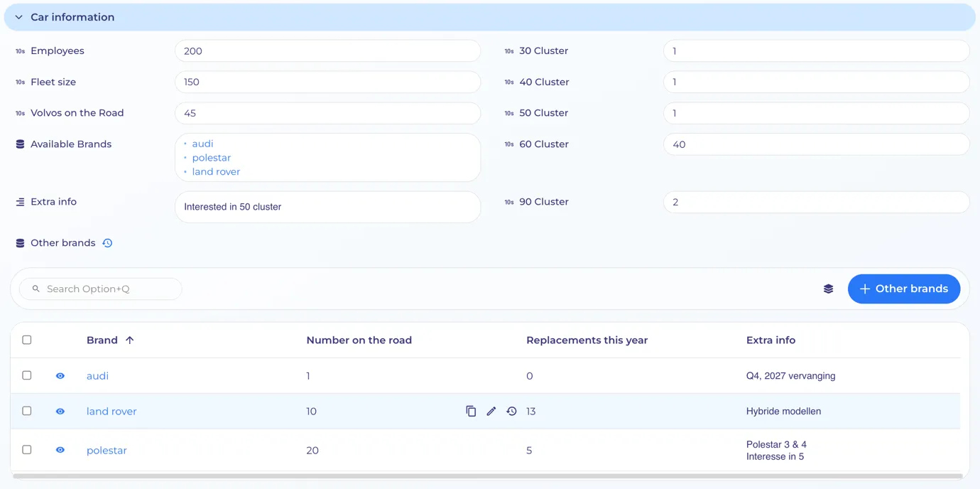View the audi row via eye icon
Image resolution: width=980 pixels, height=489 pixels.
[x=60, y=376]
